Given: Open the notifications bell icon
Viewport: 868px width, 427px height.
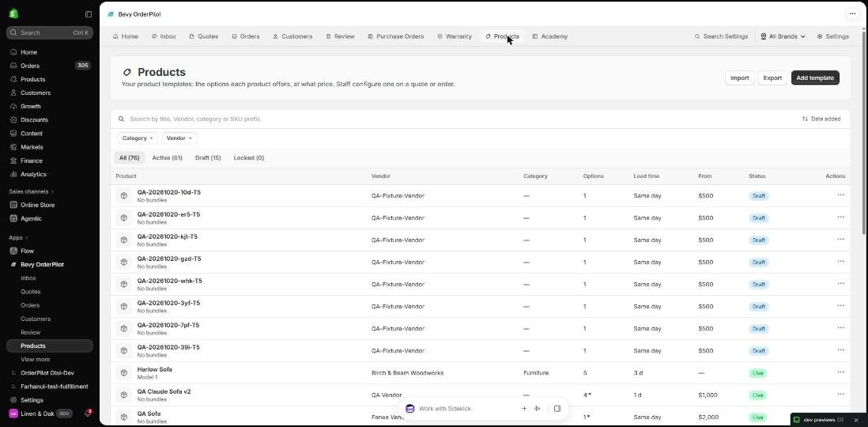Looking at the screenshot, I should click(x=88, y=413).
